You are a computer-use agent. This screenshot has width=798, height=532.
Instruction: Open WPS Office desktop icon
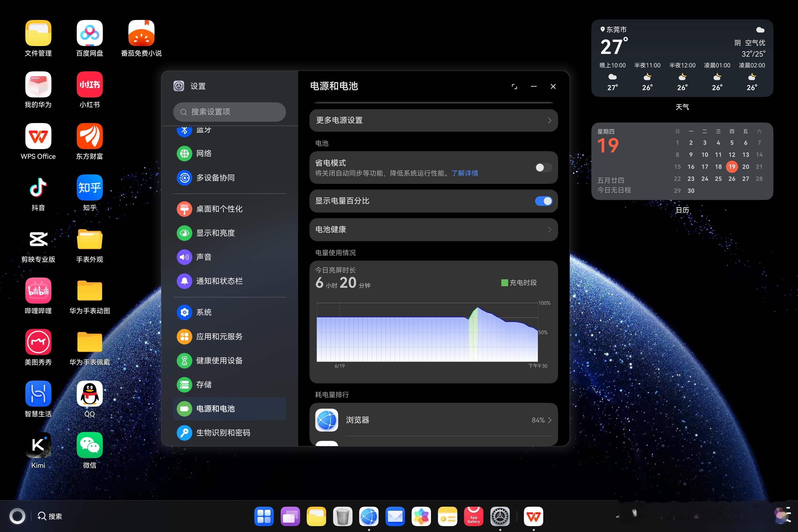pos(38,136)
